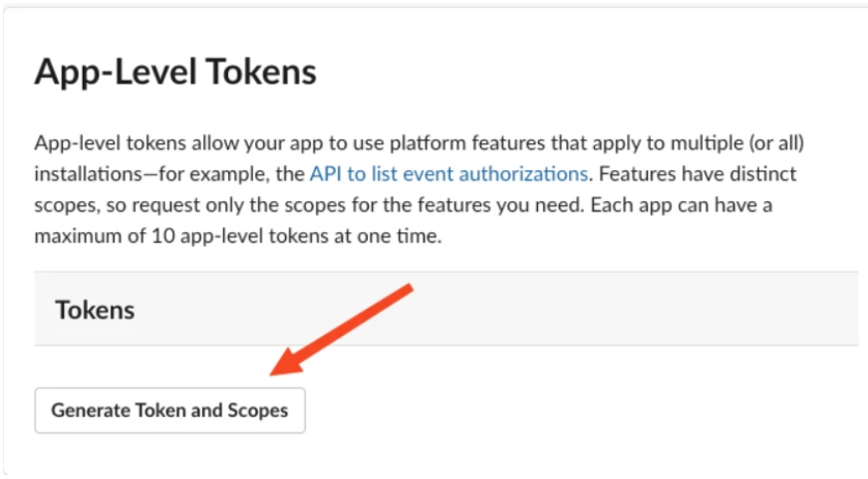The width and height of the screenshot is (868, 479).
Task: Click the App-Level Tokens page heading
Action: (x=175, y=72)
